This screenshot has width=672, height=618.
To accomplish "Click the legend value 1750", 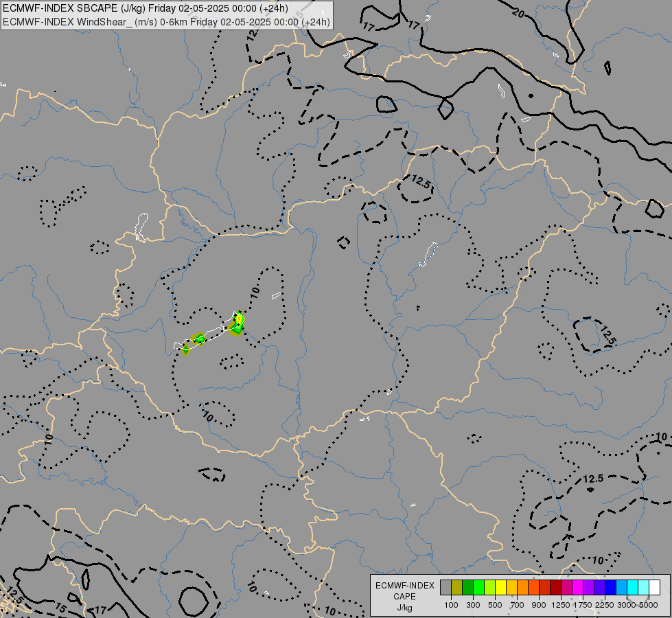I will (x=583, y=605).
